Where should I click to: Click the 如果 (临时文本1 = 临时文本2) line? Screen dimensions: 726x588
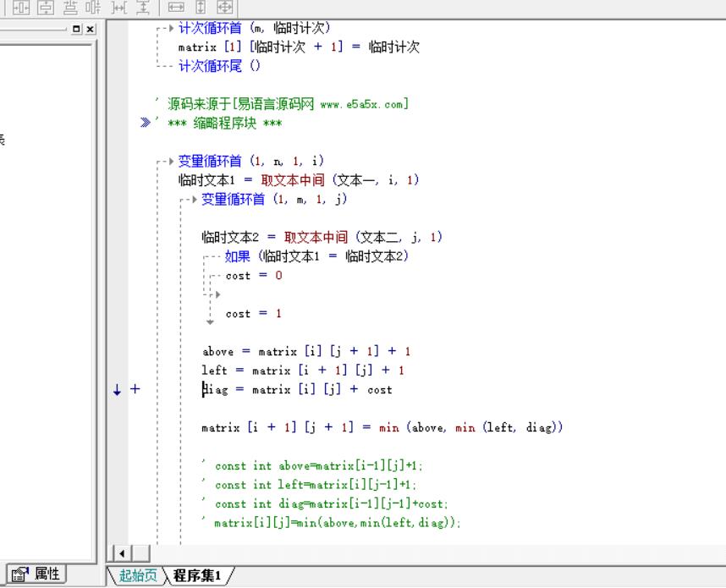point(316,256)
